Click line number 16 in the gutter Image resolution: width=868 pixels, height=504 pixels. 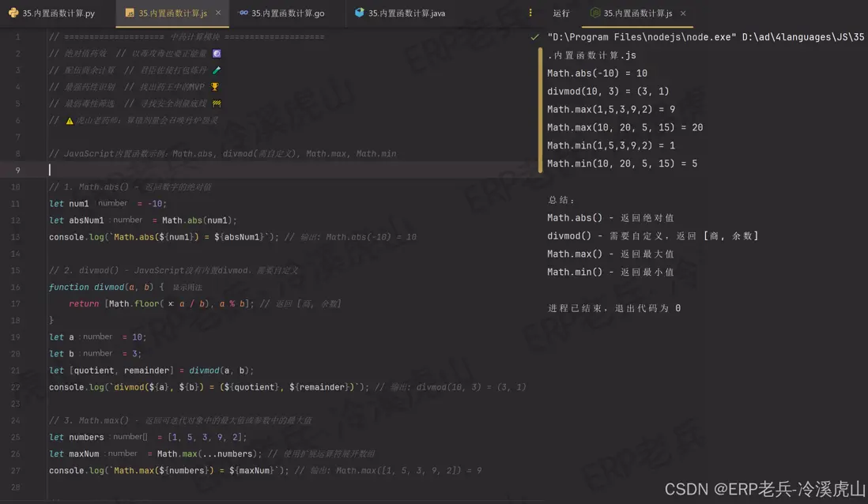tap(16, 287)
